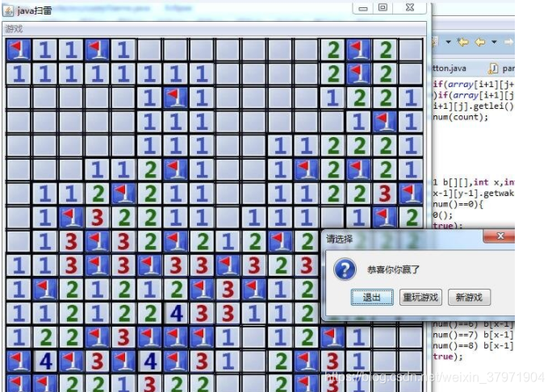Minimize the java扫雷 window
This screenshot has width=552, height=392.
pyautogui.click(x=363, y=8)
